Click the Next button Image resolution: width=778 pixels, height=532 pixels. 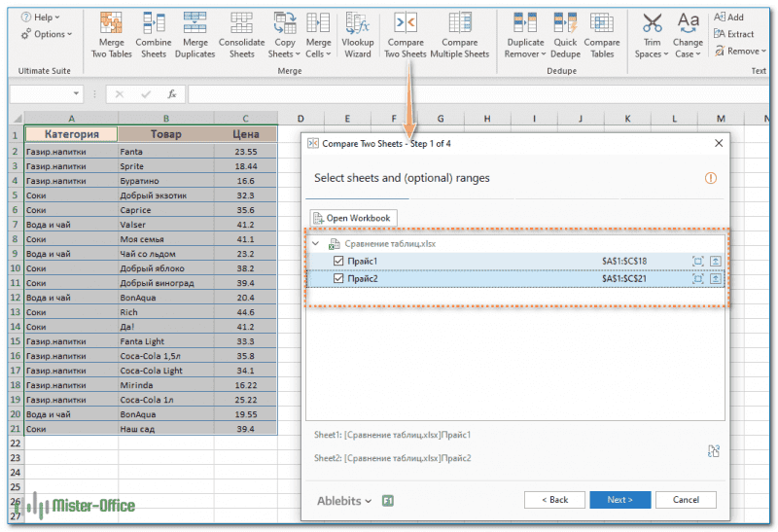pos(619,500)
